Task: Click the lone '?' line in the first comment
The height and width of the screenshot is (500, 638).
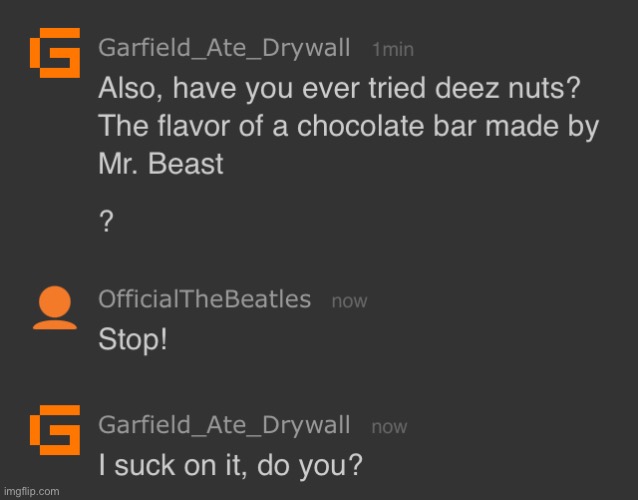Action: click(105, 225)
